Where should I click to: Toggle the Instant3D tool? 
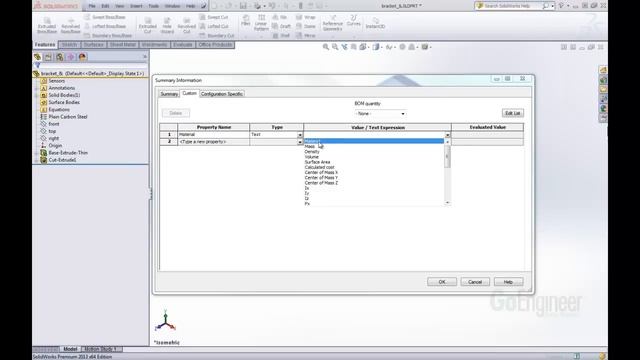(x=375, y=23)
